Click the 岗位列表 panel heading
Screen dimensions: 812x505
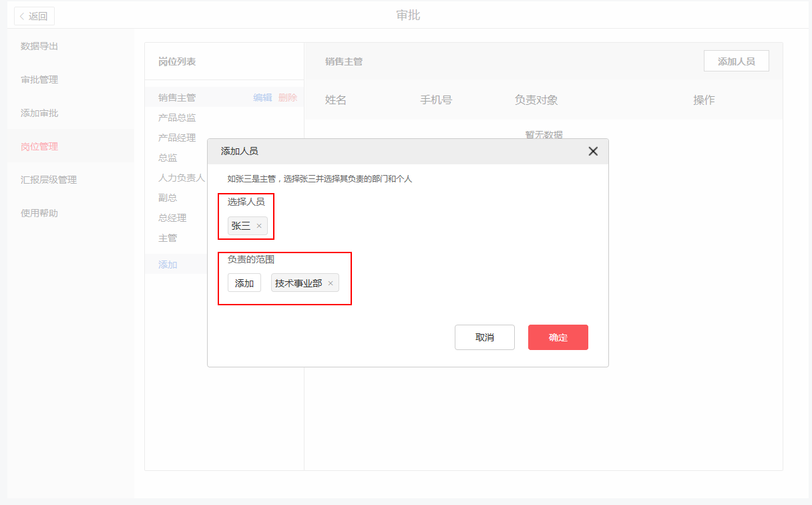(177, 61)
